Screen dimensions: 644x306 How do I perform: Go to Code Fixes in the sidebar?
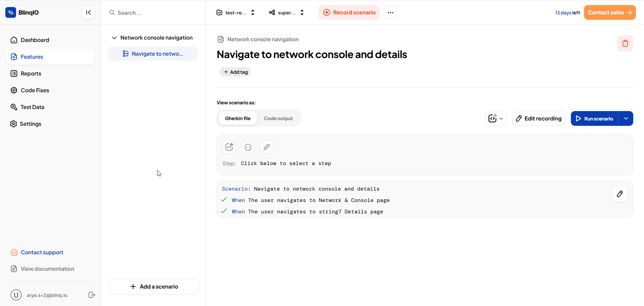pos(35,90)
